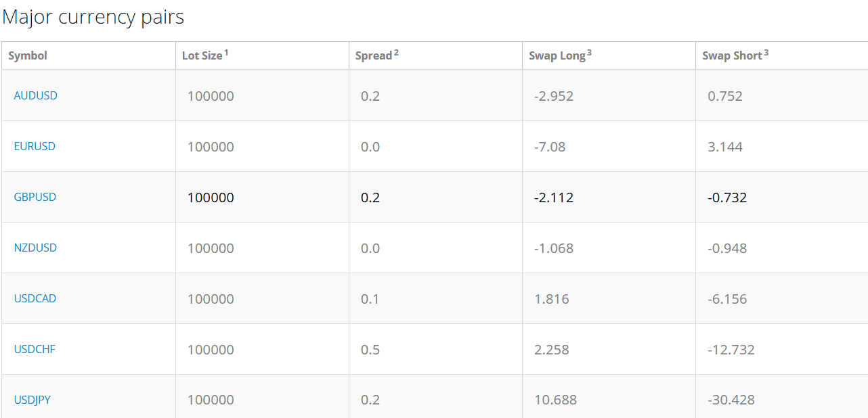Viewport: 868px width, 418px height.
Task: Click the Swap Long column header
Action: 557,55
